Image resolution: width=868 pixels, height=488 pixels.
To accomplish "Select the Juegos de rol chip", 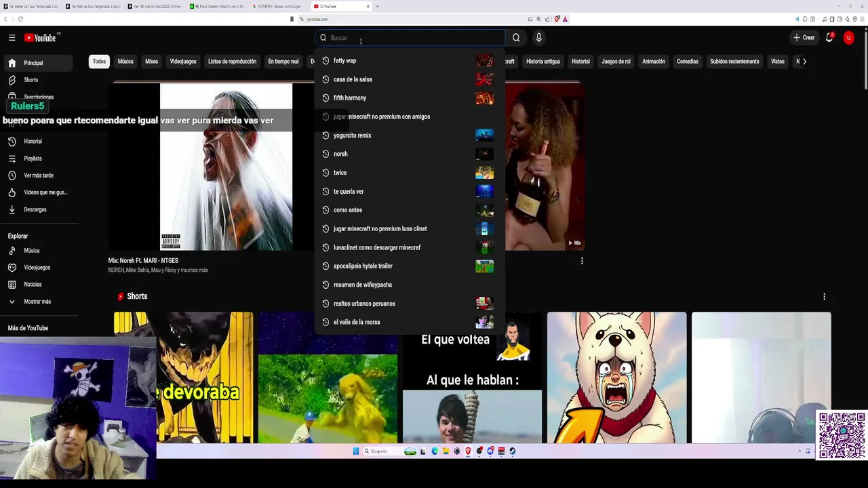I will coord(616,62).
